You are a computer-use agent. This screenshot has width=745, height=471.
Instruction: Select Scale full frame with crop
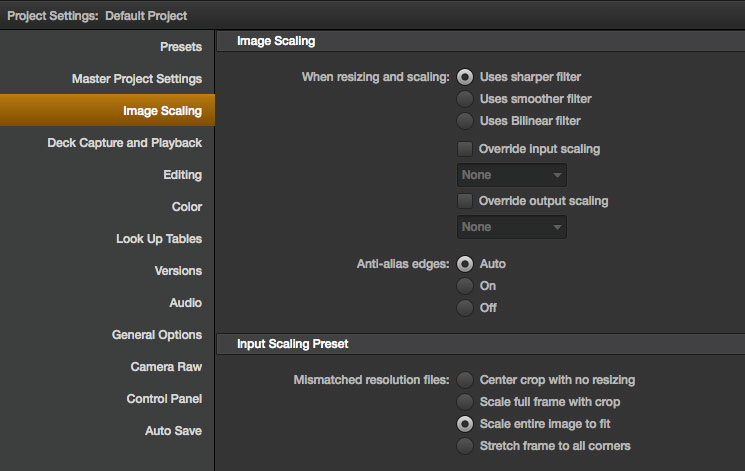(x=465, y=402)
